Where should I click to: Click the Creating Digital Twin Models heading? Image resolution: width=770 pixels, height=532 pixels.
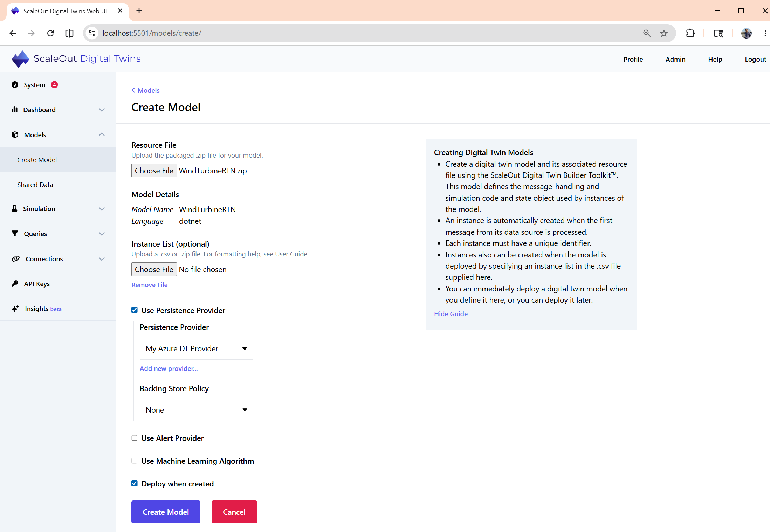coord(483,152)
